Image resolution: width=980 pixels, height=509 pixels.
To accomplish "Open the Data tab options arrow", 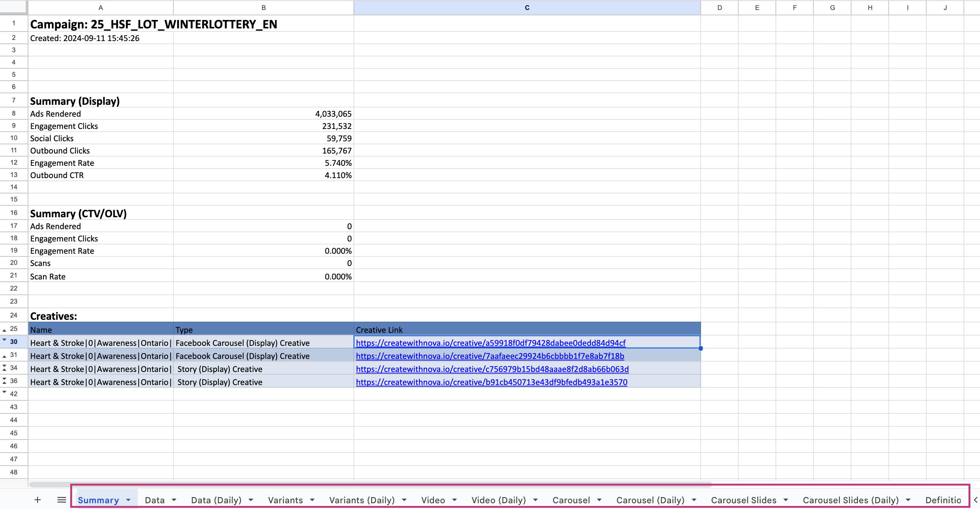I will (x=174, y=500).
